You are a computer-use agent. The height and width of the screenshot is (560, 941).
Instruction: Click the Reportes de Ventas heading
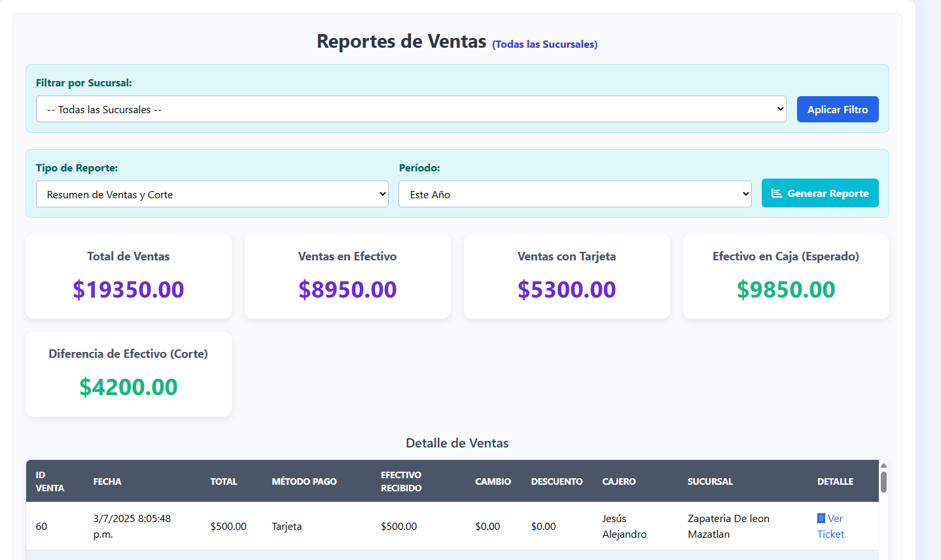point(401,41)
